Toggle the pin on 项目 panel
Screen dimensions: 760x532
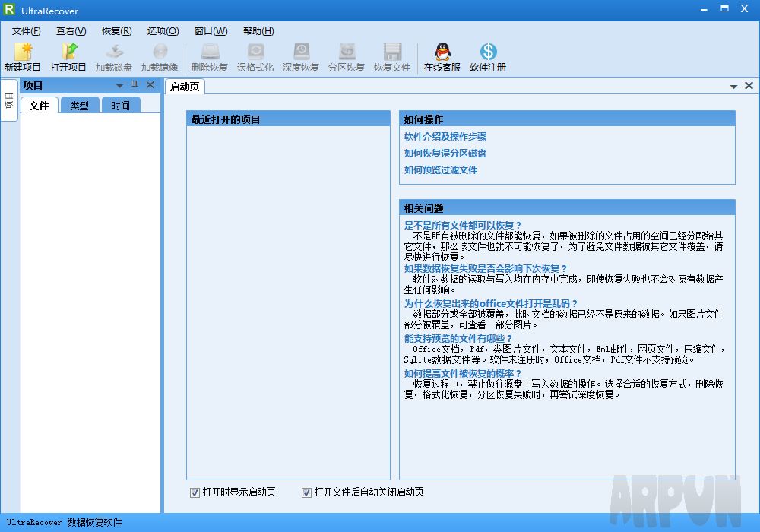(x=135, y=85)
